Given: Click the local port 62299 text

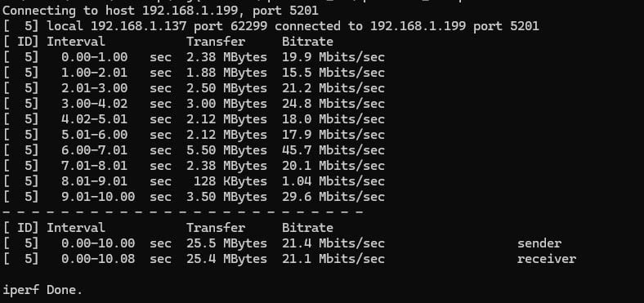Looking at the screenshot, I should 230,26.
